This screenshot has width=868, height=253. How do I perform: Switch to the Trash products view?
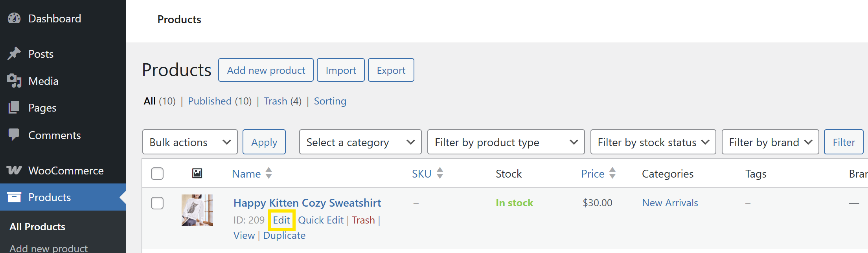point(276,101)
